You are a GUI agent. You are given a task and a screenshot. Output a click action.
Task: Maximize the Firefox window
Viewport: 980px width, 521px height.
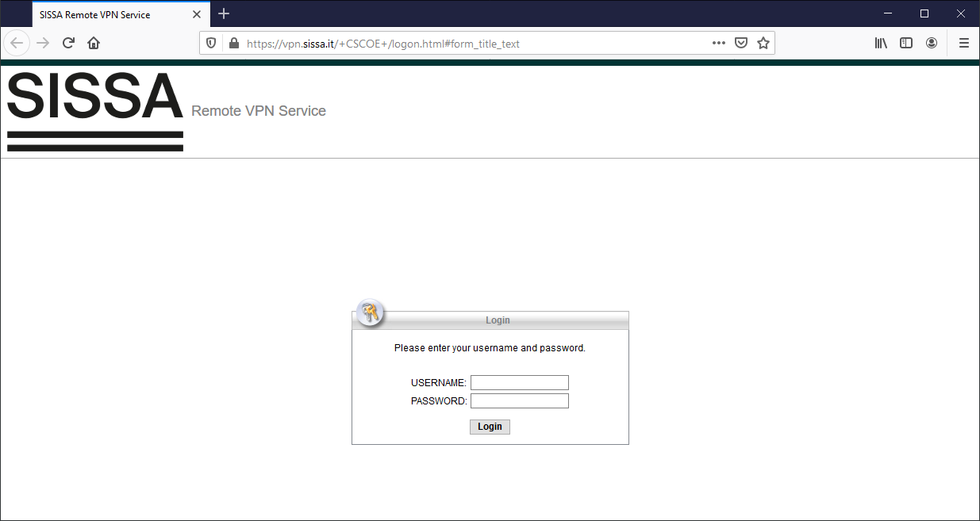924,13
